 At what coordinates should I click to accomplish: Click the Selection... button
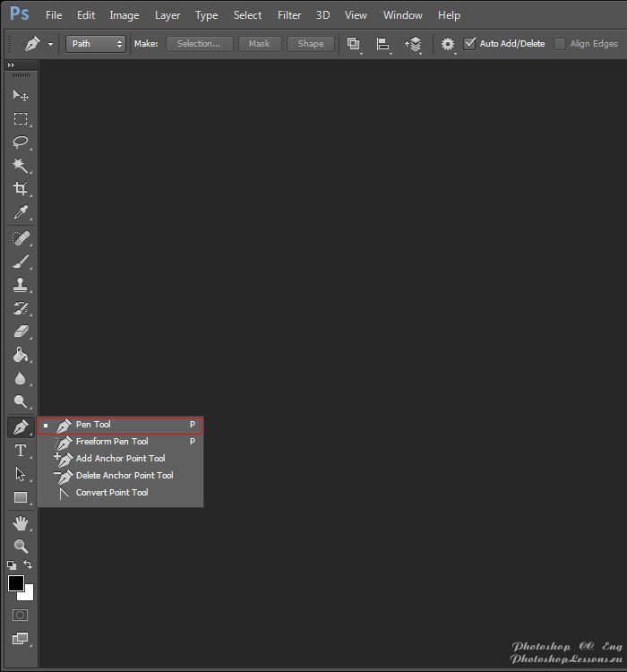(x=199, y=43)
